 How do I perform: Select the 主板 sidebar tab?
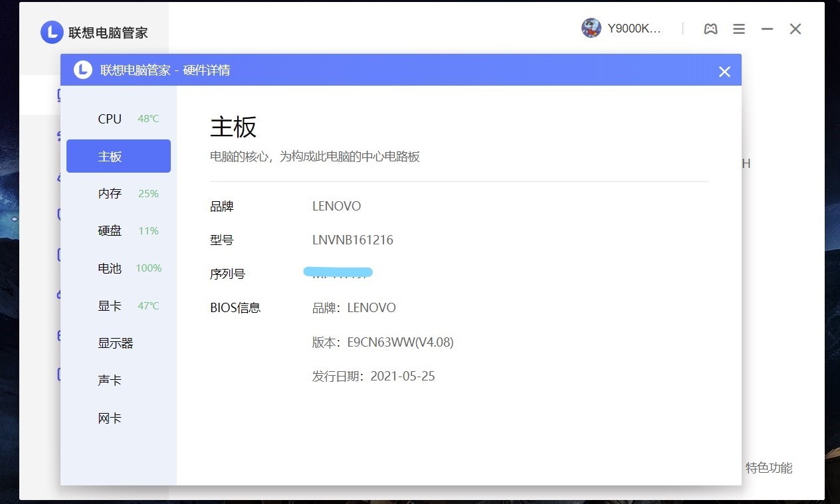(118, 156)
